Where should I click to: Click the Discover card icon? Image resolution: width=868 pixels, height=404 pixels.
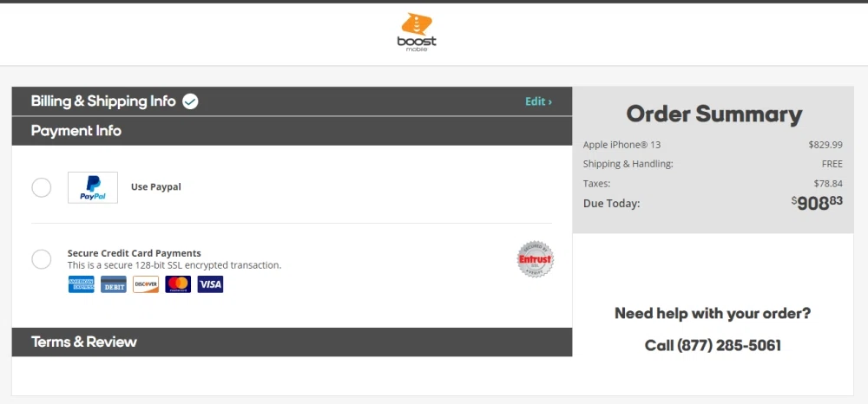tap(146, 284)
